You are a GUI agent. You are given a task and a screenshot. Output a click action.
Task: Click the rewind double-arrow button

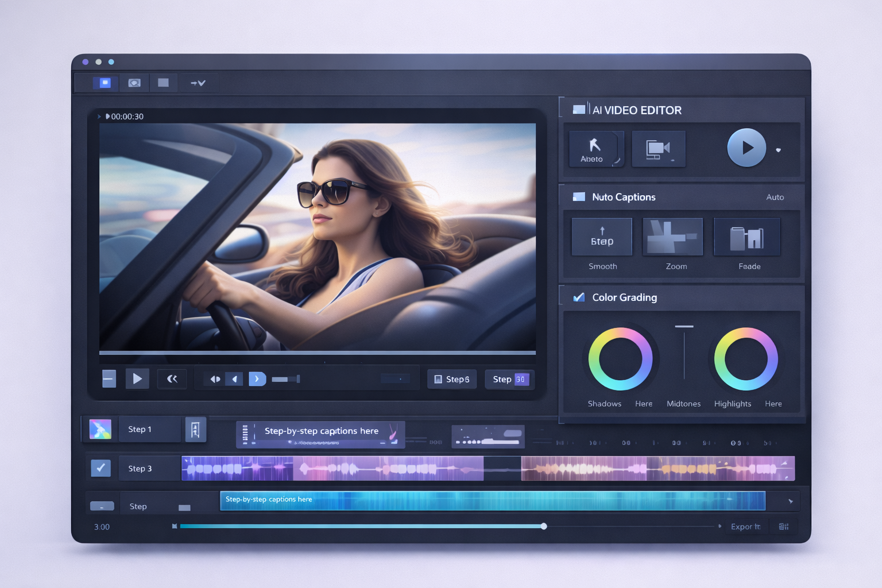click(172, 379)
